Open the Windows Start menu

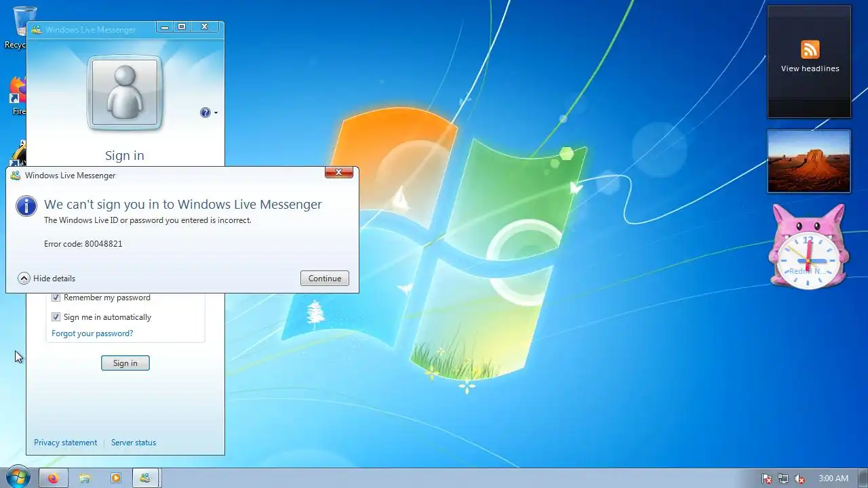click(17, 478)
